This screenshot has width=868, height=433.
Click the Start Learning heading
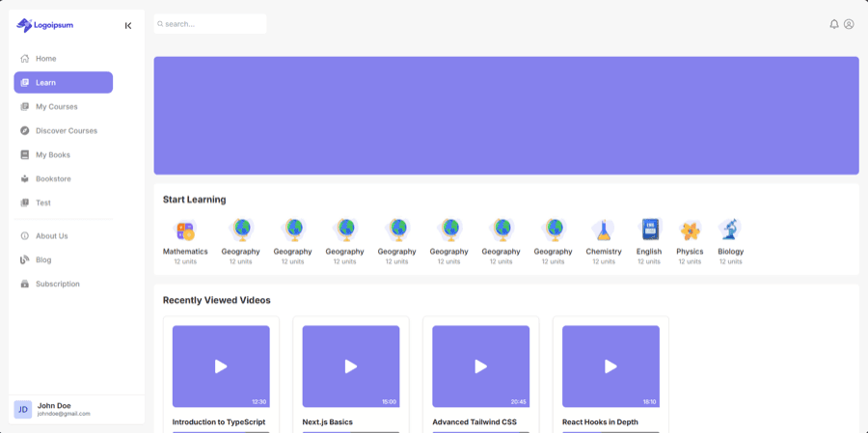click(x=194, y=200)
